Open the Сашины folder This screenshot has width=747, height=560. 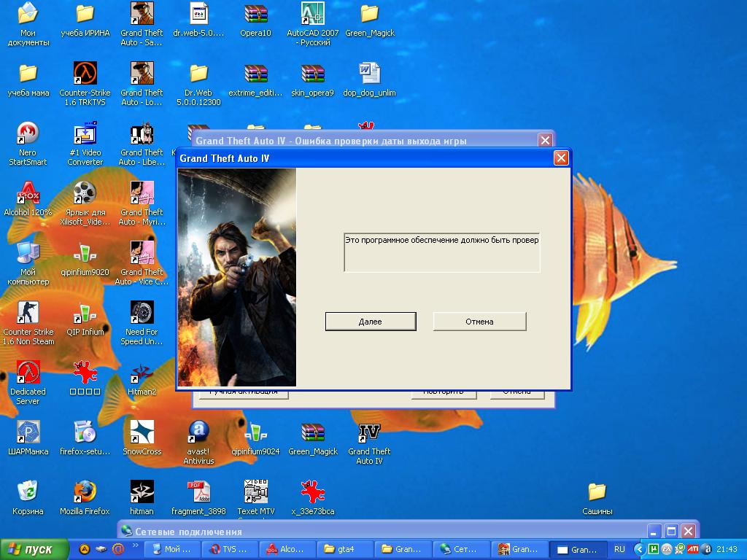(597, 492)
